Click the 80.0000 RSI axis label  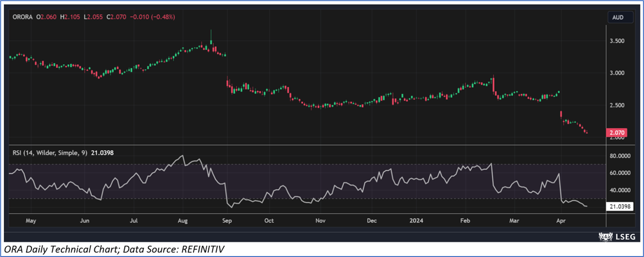click(620, 156)
